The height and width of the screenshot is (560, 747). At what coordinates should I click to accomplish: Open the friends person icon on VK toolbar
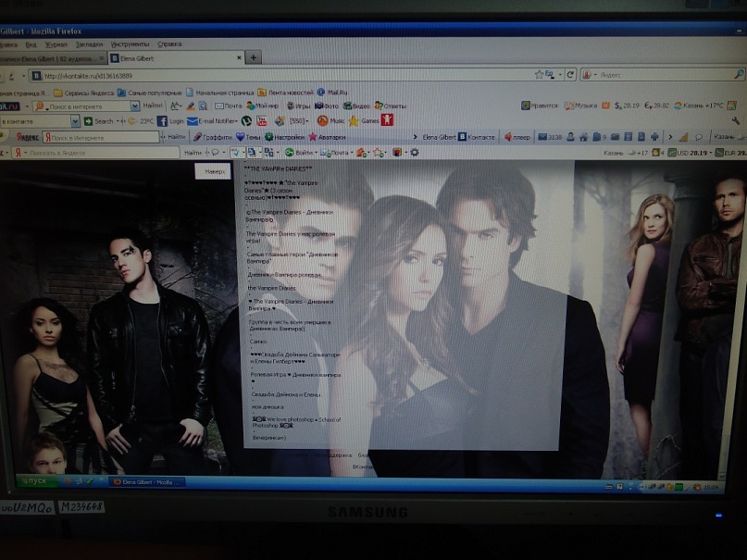point(570,137)
